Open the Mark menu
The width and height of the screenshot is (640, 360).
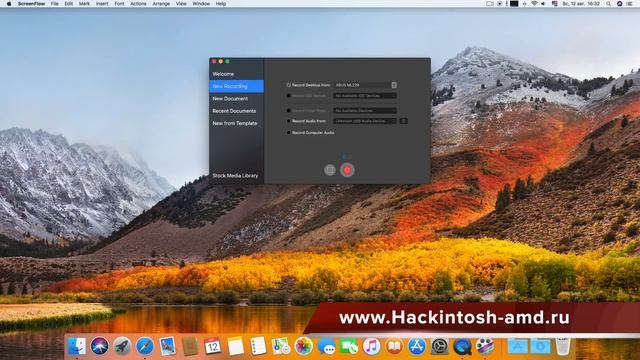tap(84, 4)
